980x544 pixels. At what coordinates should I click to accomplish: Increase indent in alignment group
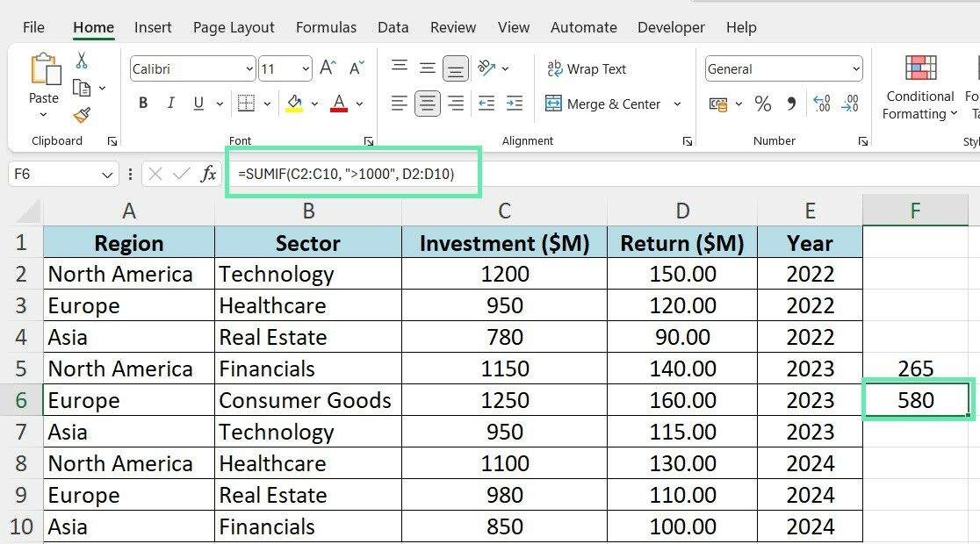coord(515,104)
